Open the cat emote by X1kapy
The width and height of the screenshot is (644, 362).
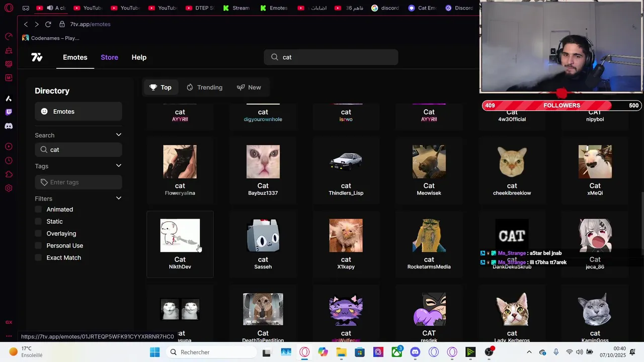[x=346, y=244]
